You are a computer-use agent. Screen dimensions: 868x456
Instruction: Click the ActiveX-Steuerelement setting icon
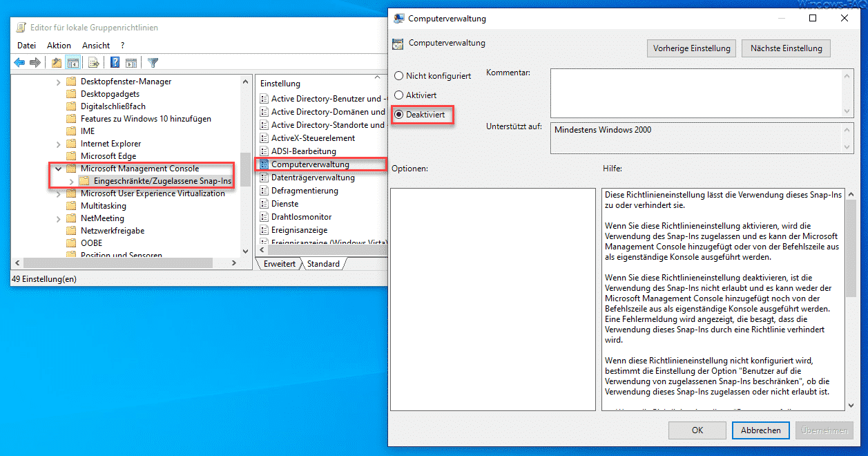point(264,138)
